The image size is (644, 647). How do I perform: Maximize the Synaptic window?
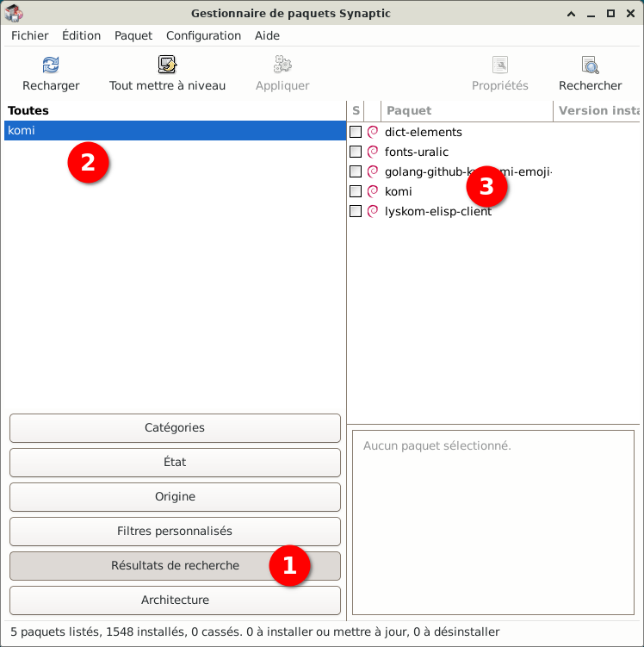610,13
